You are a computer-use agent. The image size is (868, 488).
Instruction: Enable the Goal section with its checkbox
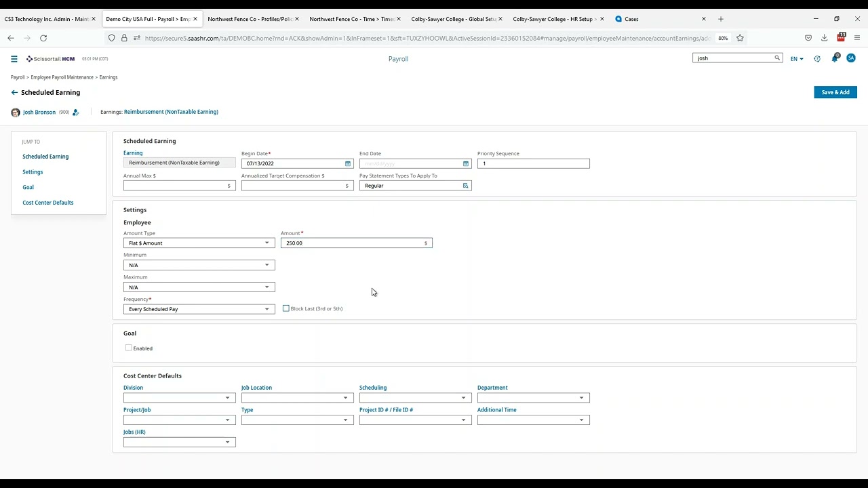tap(129, 348)
